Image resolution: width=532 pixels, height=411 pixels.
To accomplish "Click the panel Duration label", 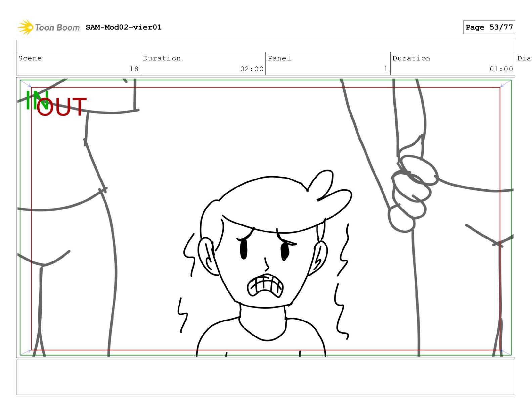I will (411, 58).
